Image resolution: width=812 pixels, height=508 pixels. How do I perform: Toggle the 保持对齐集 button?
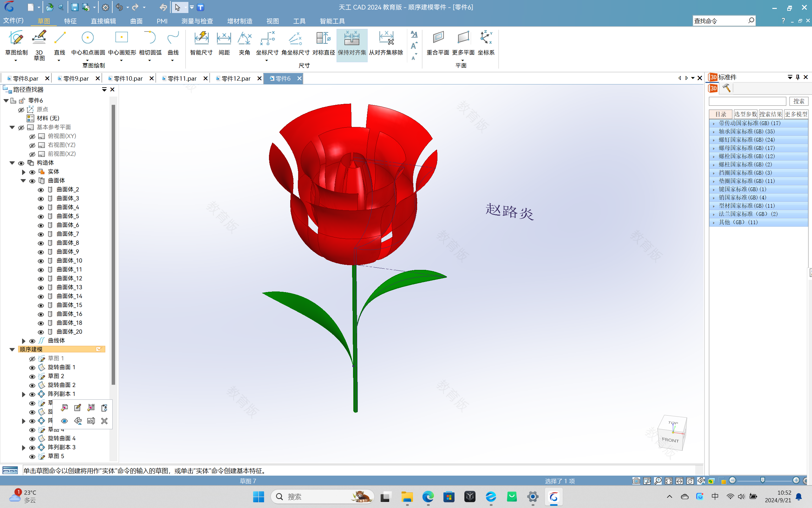[x=352, y=45]
